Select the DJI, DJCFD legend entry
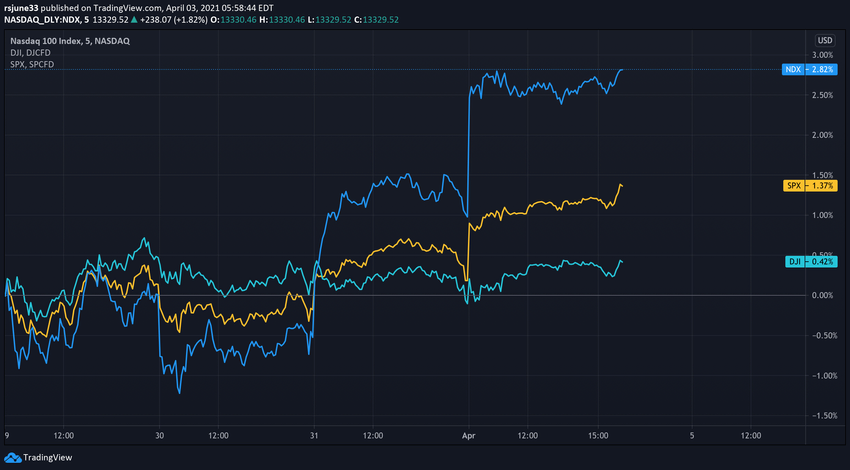 [x=30, y=53]
